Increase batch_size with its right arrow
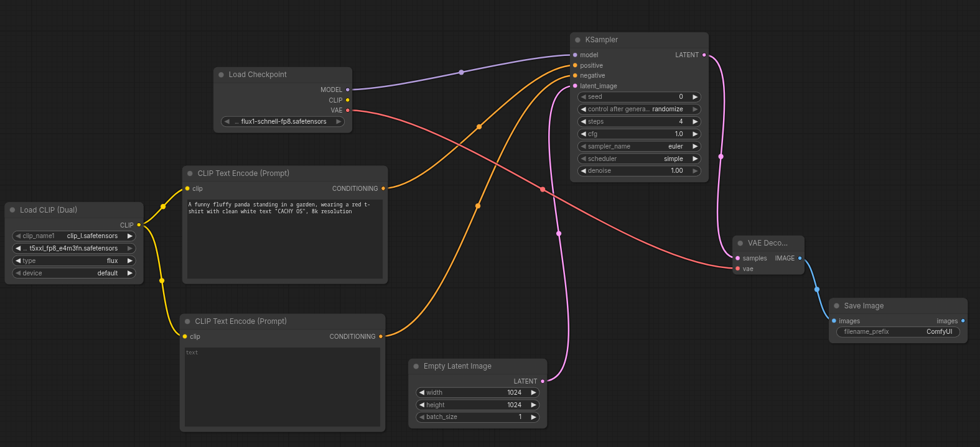 tap(533, 417)
